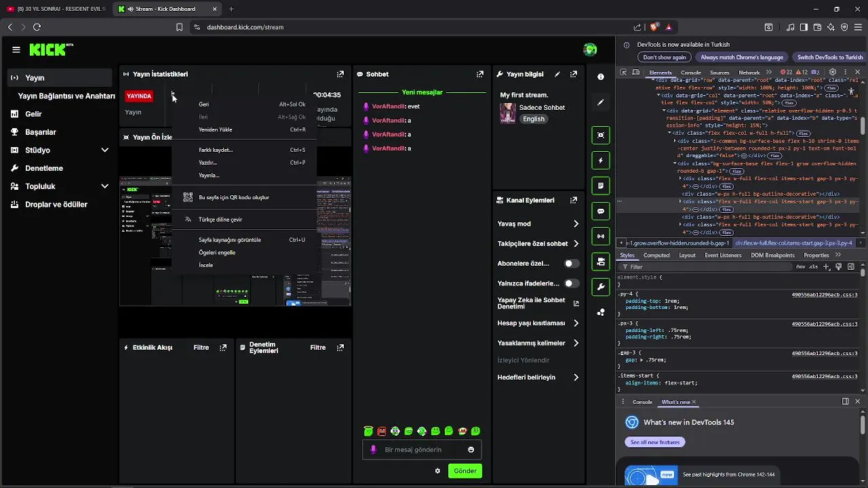Screen dimensions: 868x488
Task: Click the pencil icon in right sidebar
Action: coord(601,102)
